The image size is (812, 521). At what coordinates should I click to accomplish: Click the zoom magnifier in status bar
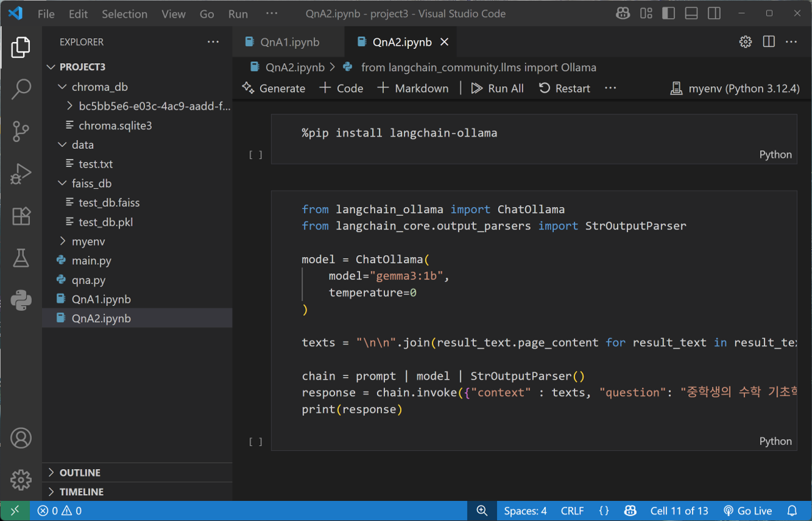482,510
